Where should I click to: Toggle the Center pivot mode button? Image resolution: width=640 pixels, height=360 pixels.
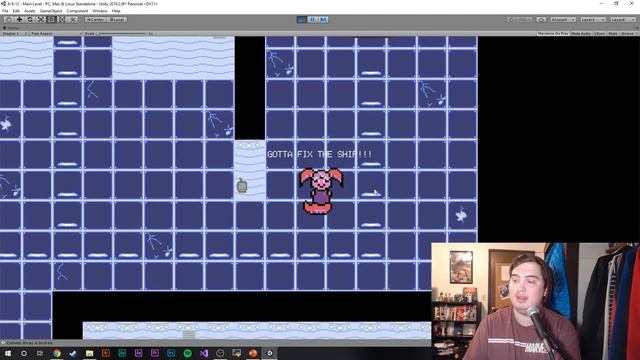point(95,20)
